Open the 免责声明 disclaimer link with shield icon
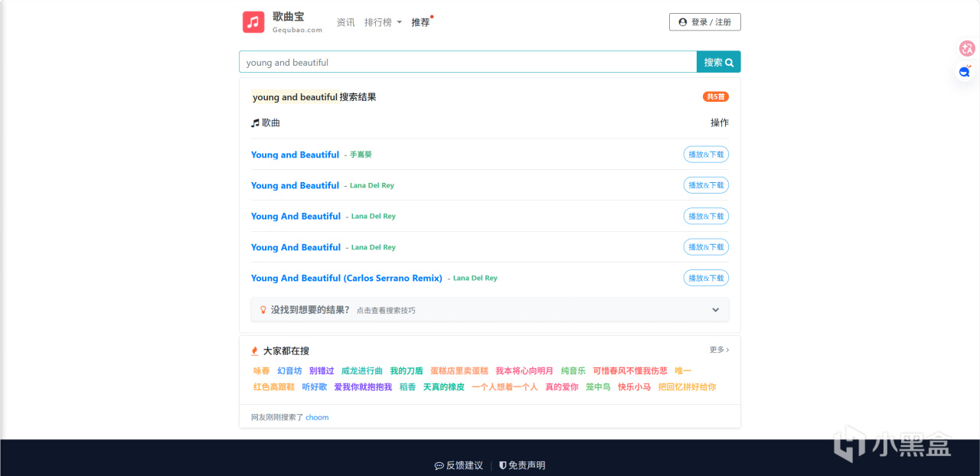This screenshot has width=980, height=476. pos(522,465)
